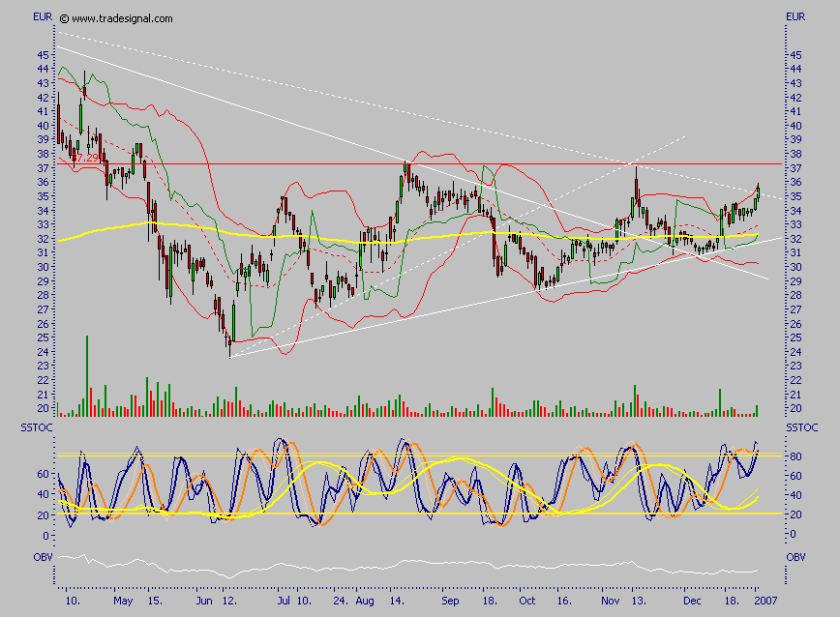Click the tallest green volume bar in late April
840x617 pixels.
87,376
